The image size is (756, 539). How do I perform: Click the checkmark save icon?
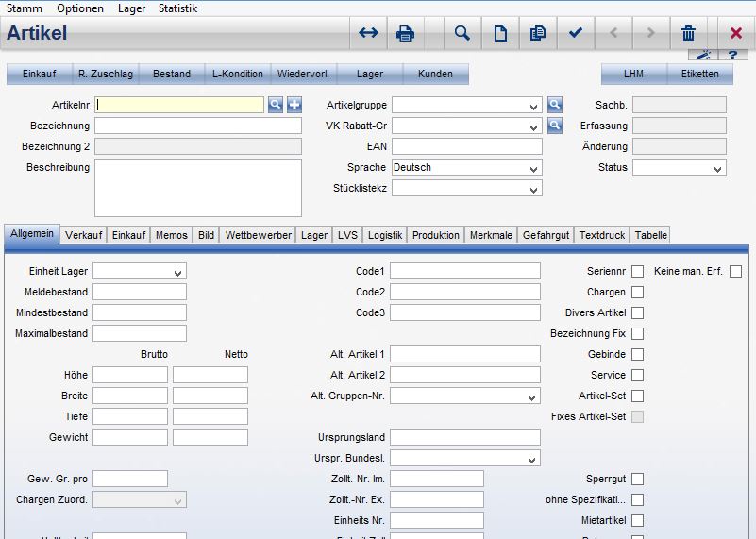point(576,33)
